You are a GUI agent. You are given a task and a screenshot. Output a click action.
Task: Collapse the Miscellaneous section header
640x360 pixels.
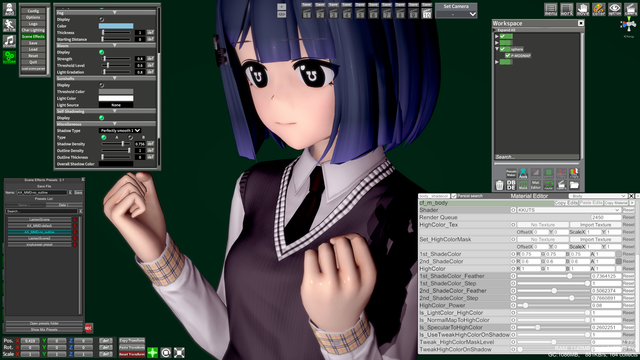point(106,124)
